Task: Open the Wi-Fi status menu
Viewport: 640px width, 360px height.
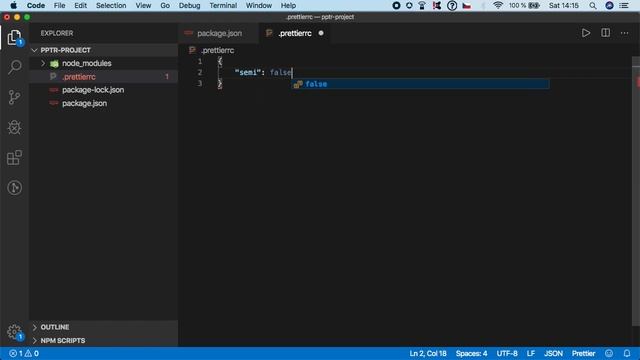Action: tap(498, 5)
